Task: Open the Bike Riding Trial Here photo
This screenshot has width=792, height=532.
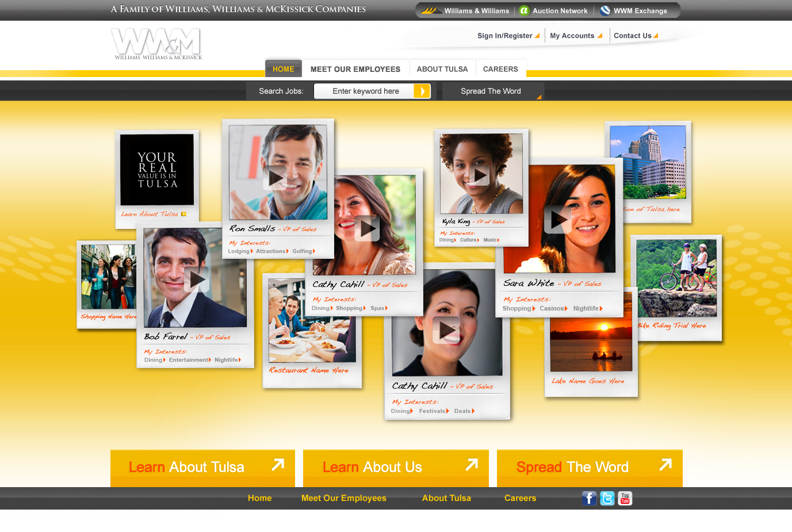Action: pyautogui.click(x=677, y=278)
